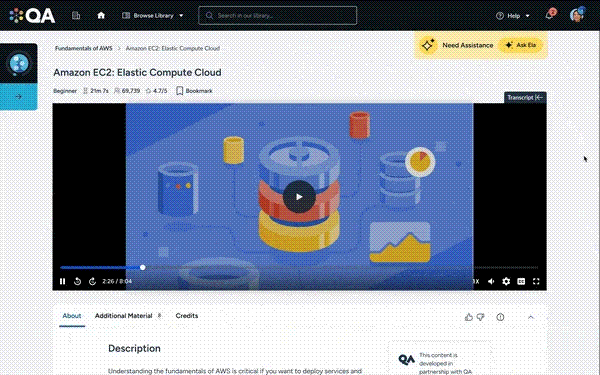Open the Credits tab
Image resolution: width=600 pixels, height=375 pixels.
pyautogui.click(x=187, y=316)
